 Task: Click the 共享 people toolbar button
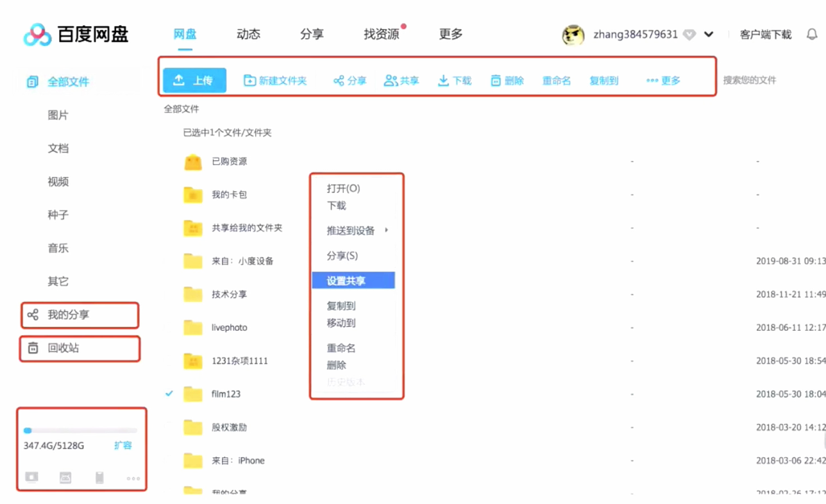click(x=401, y=81)
